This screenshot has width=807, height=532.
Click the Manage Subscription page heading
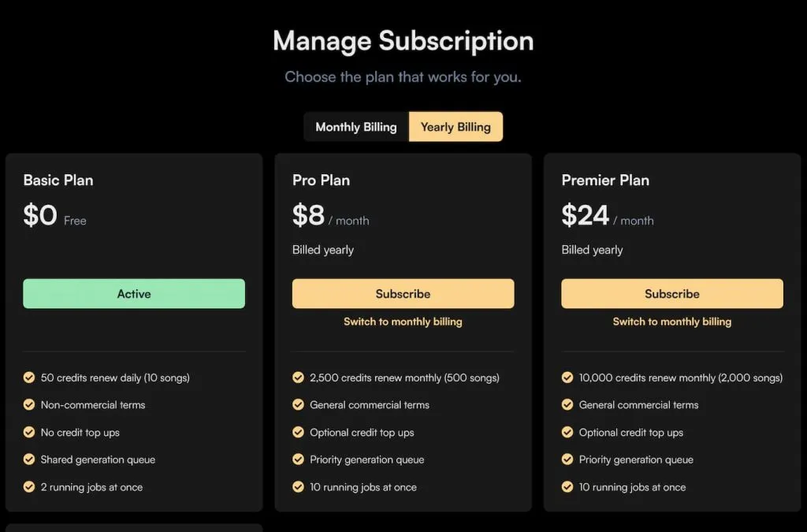pyautogui.click(x=403, y=41)
